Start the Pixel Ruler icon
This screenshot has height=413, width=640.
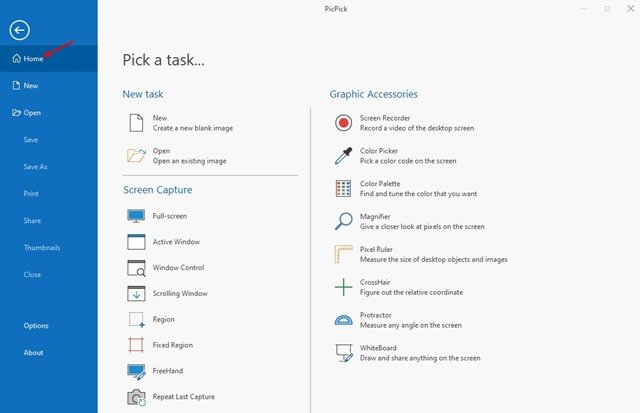[x=343, y=254]
